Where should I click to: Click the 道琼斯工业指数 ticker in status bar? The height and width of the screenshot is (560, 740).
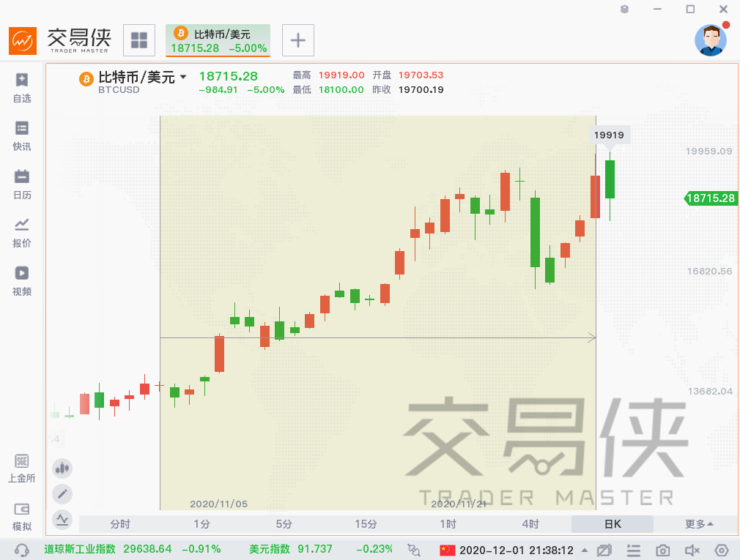tap(133, 549)
